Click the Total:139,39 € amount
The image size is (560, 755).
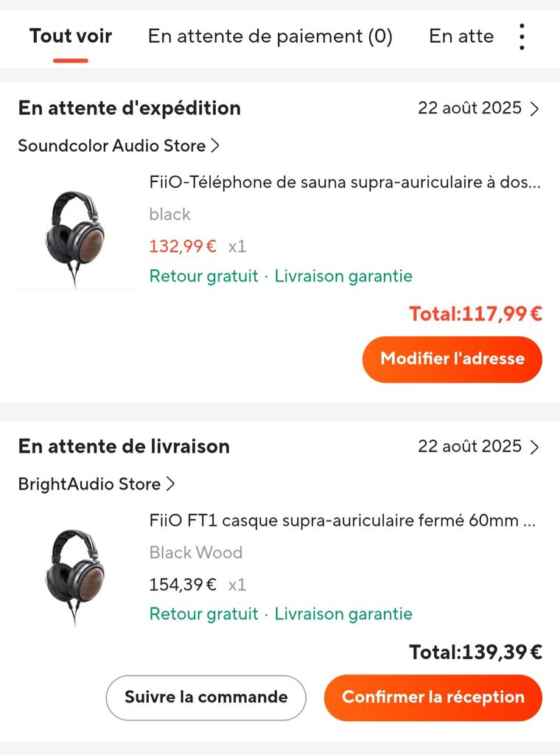coord(475,652)
